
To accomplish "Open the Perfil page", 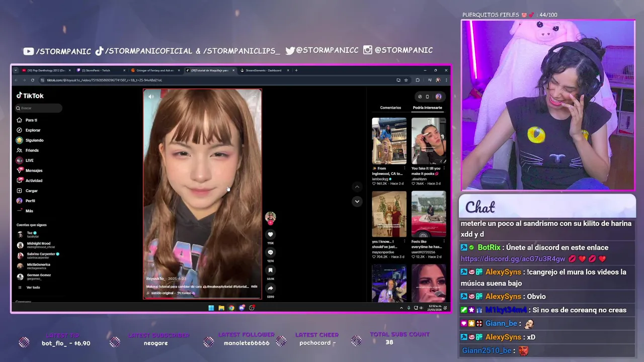I will [26, 201].
